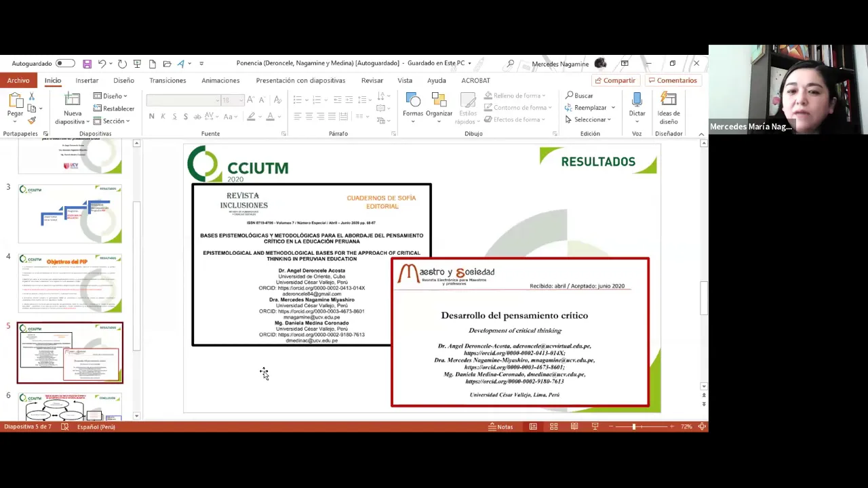The height and width of the screenshot is (488, 868).
Task: Toggle underline (S) formatting
Action: (174, 117)
